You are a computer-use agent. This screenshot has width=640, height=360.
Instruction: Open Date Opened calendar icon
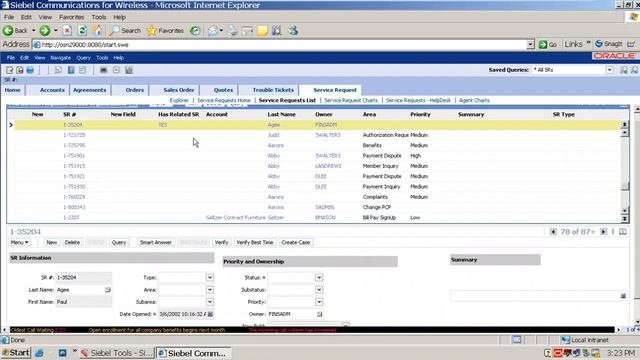coord(210,314)
